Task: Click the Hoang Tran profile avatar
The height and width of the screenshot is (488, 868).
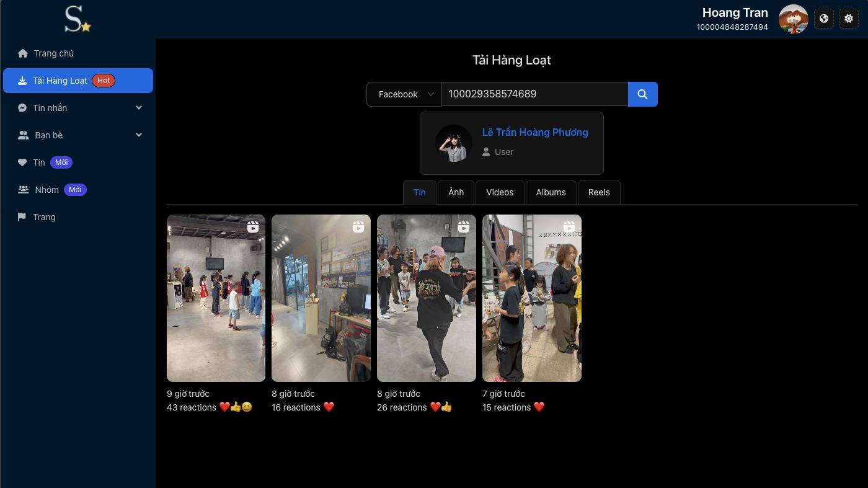Action: (x=793, y=19)
